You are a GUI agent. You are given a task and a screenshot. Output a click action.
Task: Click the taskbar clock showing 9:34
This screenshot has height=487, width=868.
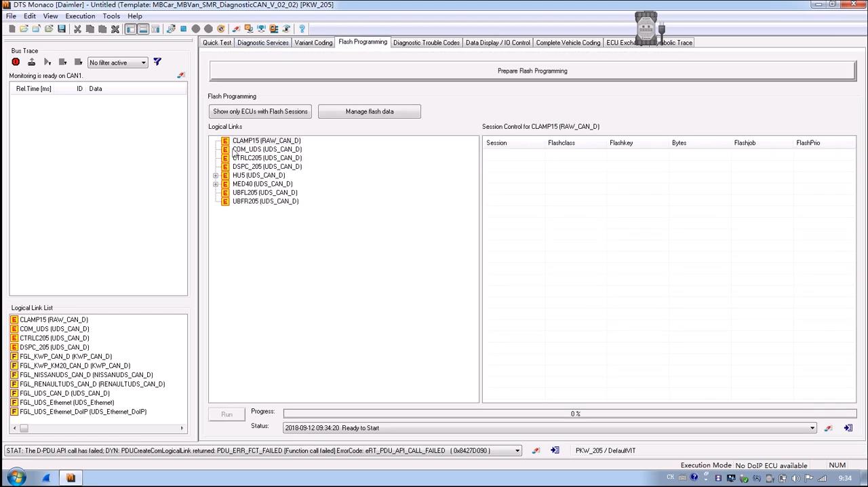click(x=845, y=478)
